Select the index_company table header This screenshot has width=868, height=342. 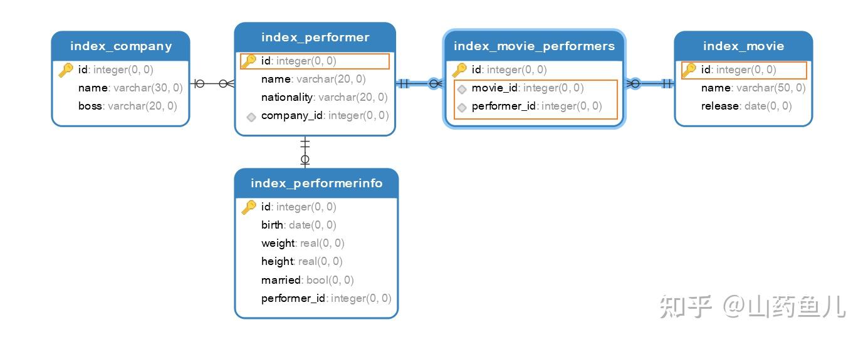click(120, 46)
